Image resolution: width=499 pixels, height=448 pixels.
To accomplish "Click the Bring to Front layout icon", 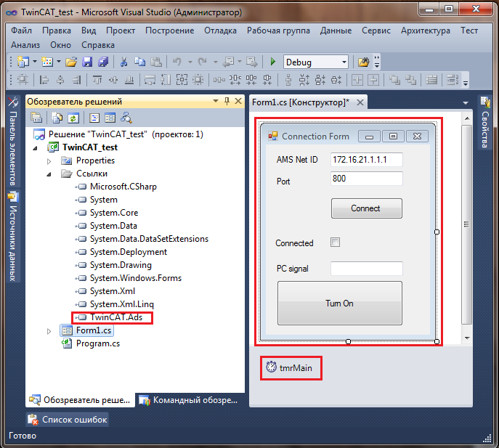I will (x=394, y=80).
